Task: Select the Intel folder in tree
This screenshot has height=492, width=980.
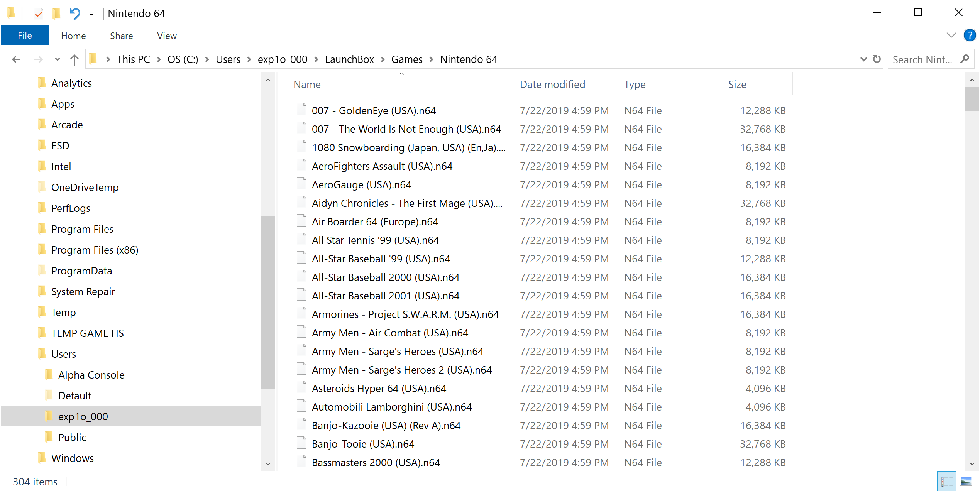Action: click(x=61, y=167)
